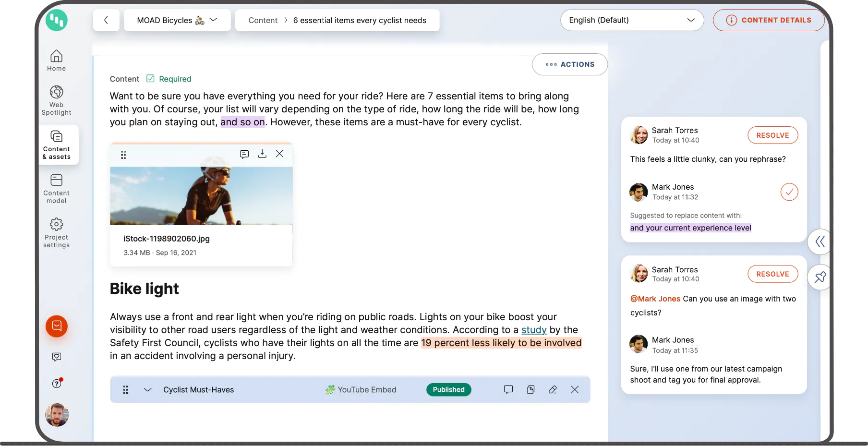Image resolution: width=868 pixels, height=446 pixels.
Task: Comment on the Cyclist Must-Haves component
Action: coord(508,390)
